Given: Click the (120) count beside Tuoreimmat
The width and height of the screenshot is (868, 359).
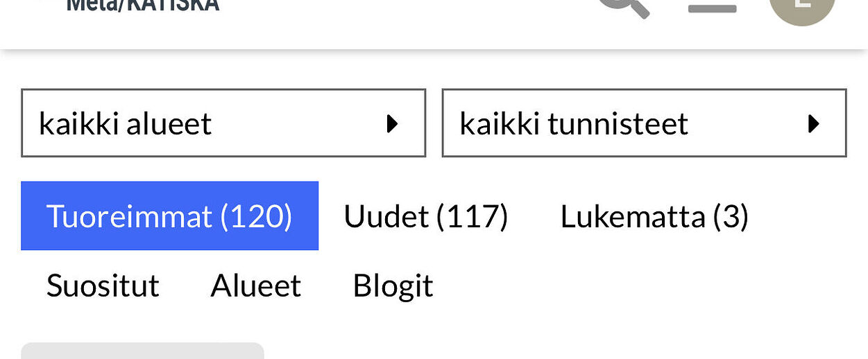Looking at the screenshot, I should (x=256, y=216).
